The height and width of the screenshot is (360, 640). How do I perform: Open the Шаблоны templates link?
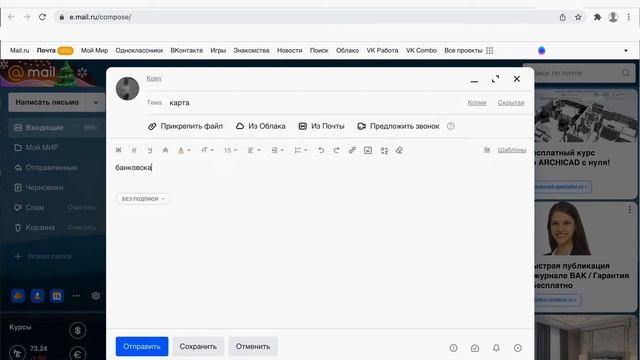click(x=512, y=150)
